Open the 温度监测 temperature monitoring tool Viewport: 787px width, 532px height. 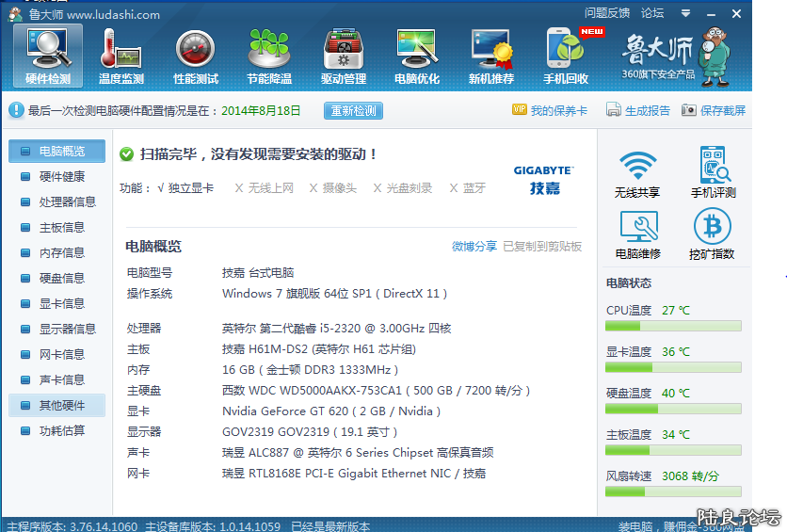[121, 56]
